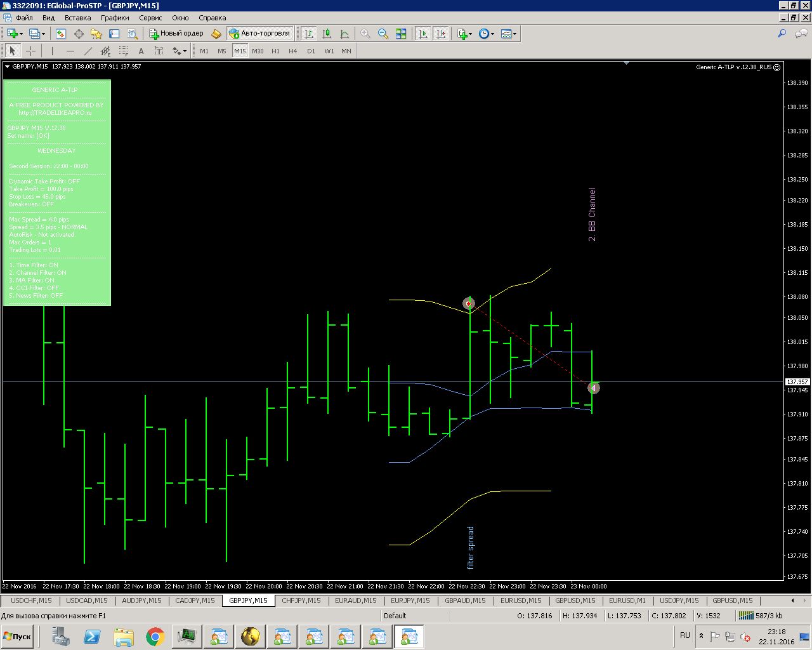Image resolution: width=812 pixels, height=650 pixels.
Task: Expand the profiles dropdown arrow
Action: point(43,34)
